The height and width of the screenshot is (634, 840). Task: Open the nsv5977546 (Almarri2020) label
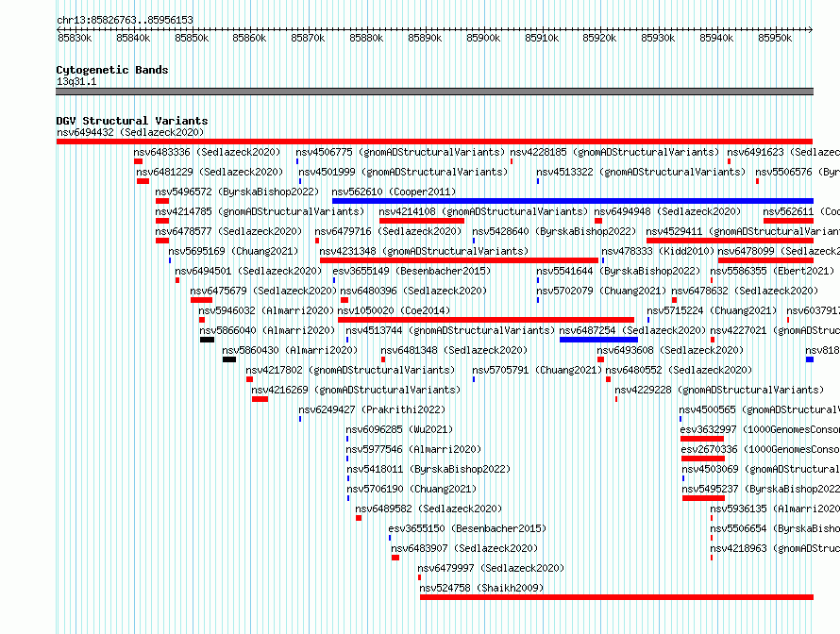[x=413, y=449]
